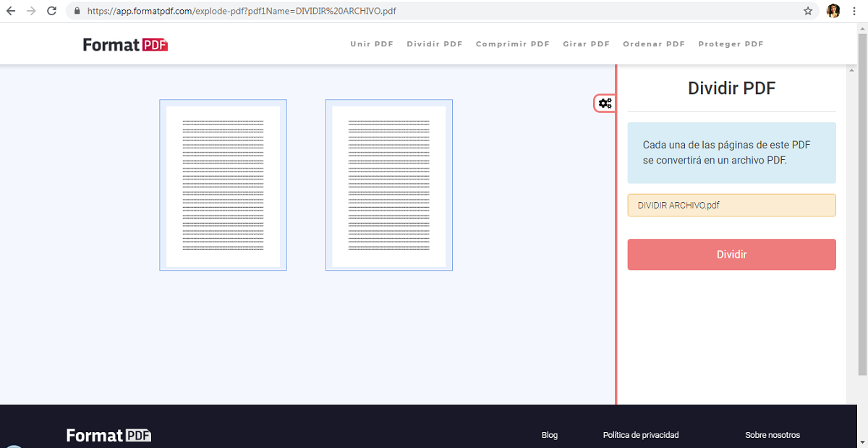Open the Blog link in the footer
868x448 pixels.
[549, 435]
